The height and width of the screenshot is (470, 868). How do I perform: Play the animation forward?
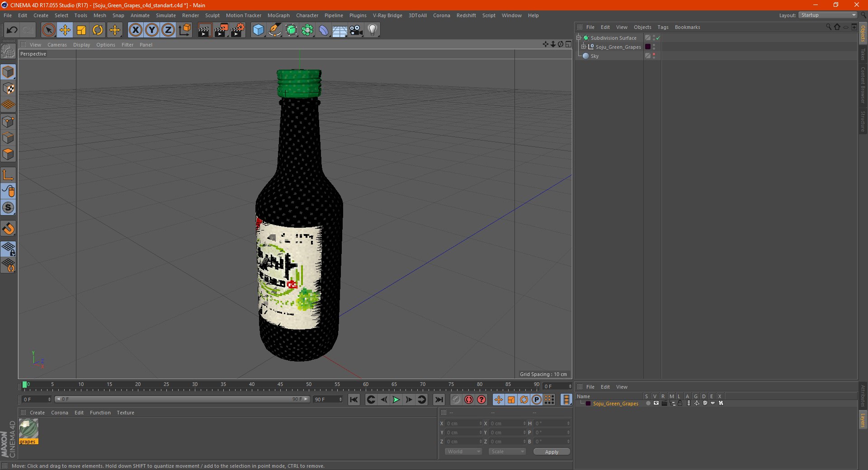tap(396, 399)
